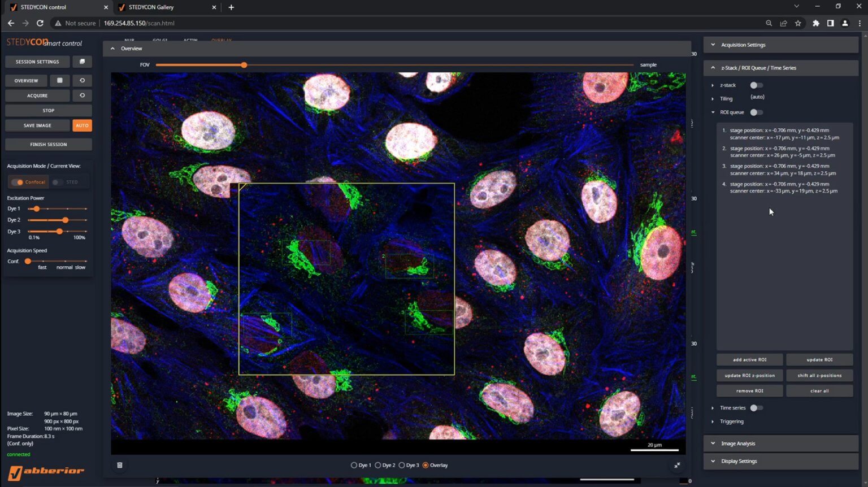Image resolution: width=868 pixels, height=487 pixels.
Task: Expand the Image Analysis section
Action: click(x=738, y=443)
